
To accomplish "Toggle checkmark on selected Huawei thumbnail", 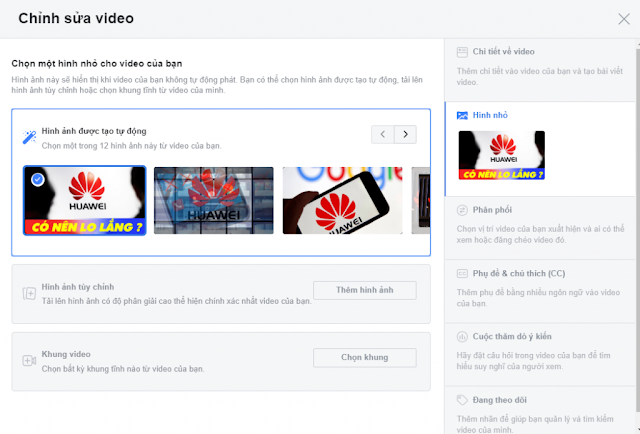I will (x=38, y=180).
